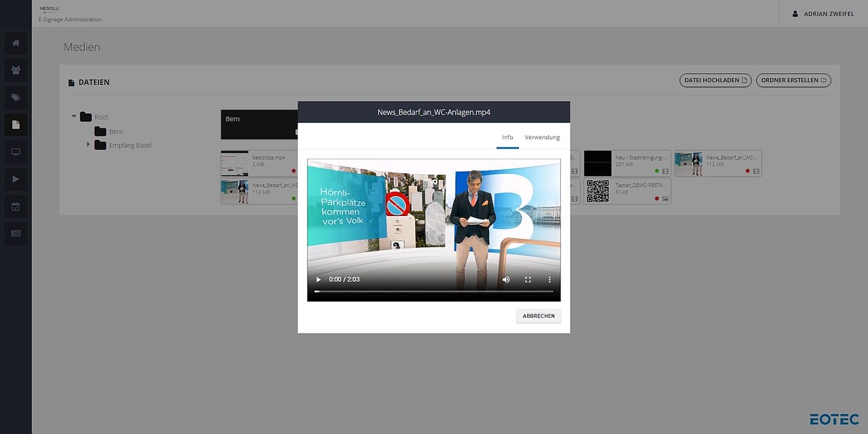Switch to the Info tab
This screenshot has height=434, width=868.
point(507,137)
